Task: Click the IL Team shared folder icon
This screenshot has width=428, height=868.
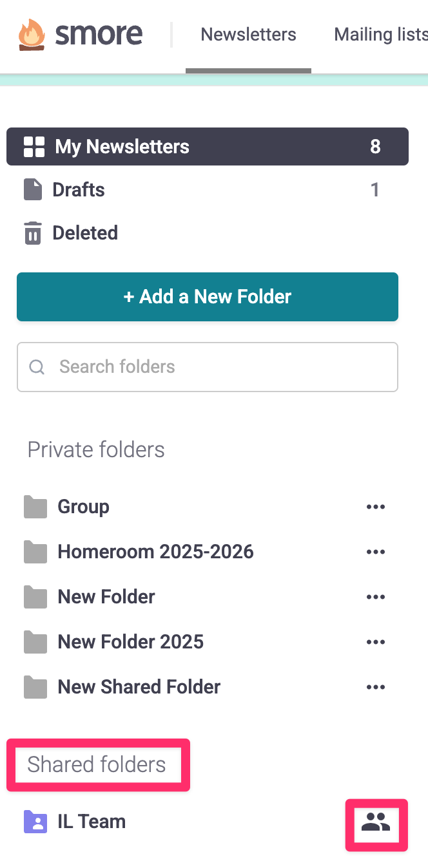Action: (35, 822)
